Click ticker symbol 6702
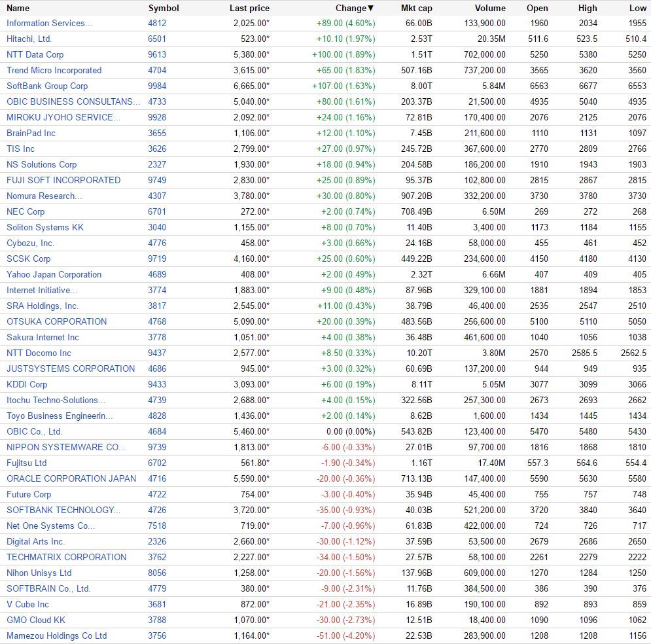651x644 pixels. [157, 463]
